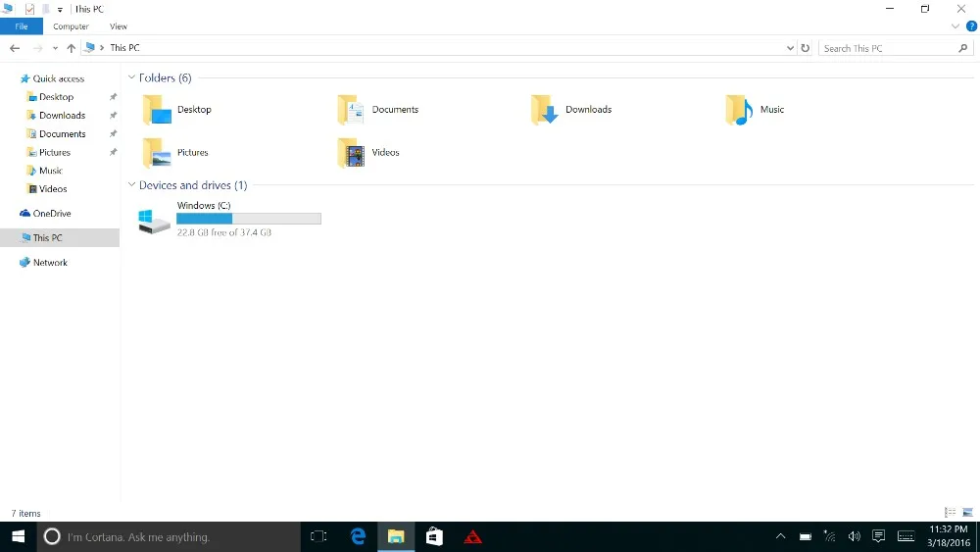The height and width of the screenshot is (552, 980).
Task: Open recent locations dropdown arrow
Action: pyautogui.click(x=55, y=48)
